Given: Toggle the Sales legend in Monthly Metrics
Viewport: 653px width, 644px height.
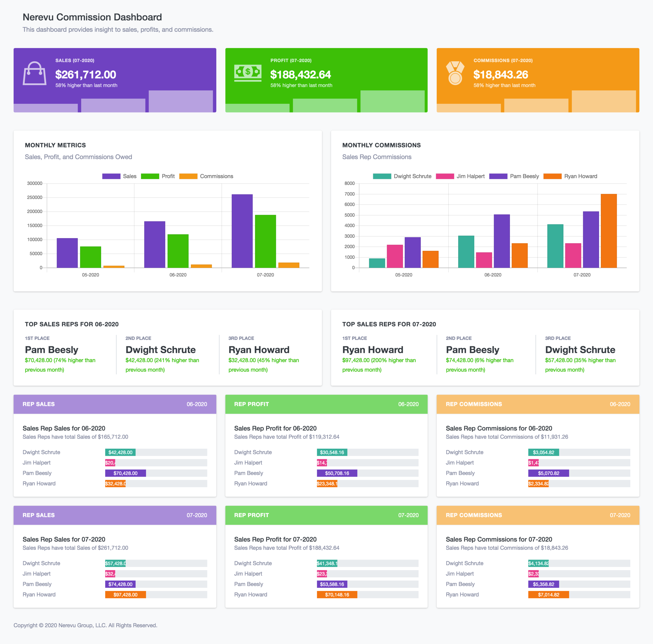Looking at the screenshot, I should click(x=111, y=176).
